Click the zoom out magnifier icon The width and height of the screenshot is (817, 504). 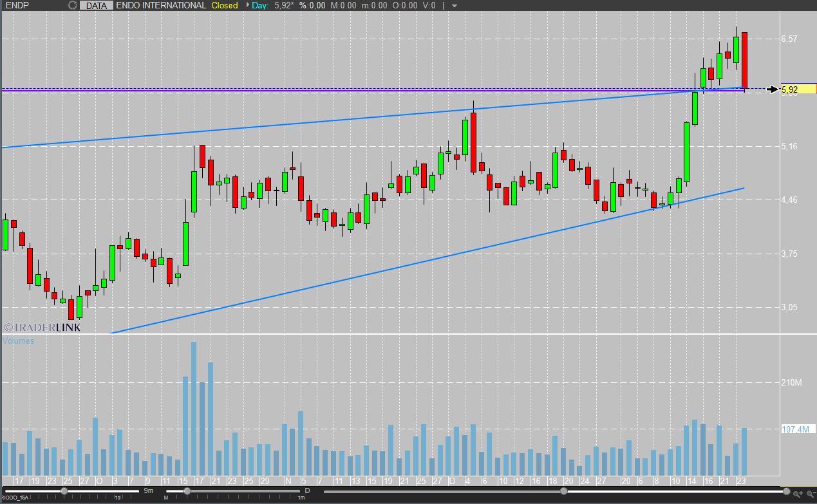(x=810, y=494)
